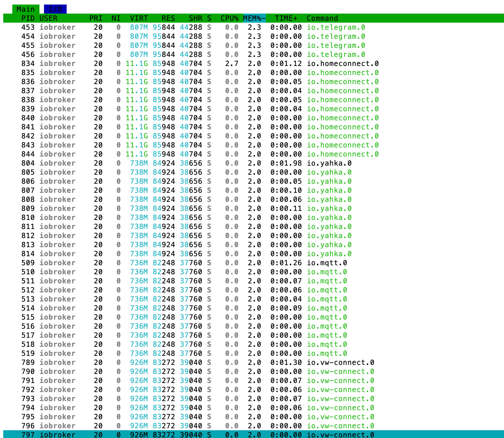The width and height of the screenshot is (504, 438).
Task: Sort by the USER column header
Action: pyautogui.click(x=49, y=18)
